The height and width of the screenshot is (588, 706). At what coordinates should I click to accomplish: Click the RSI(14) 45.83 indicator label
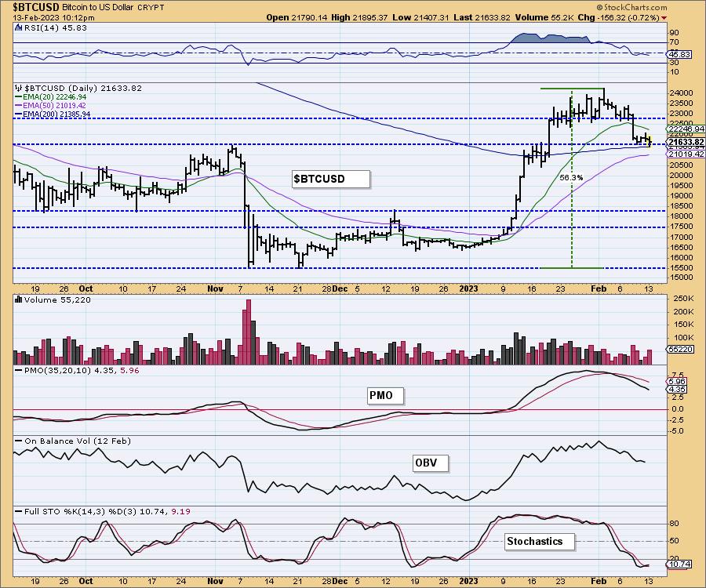click(56, 28)
